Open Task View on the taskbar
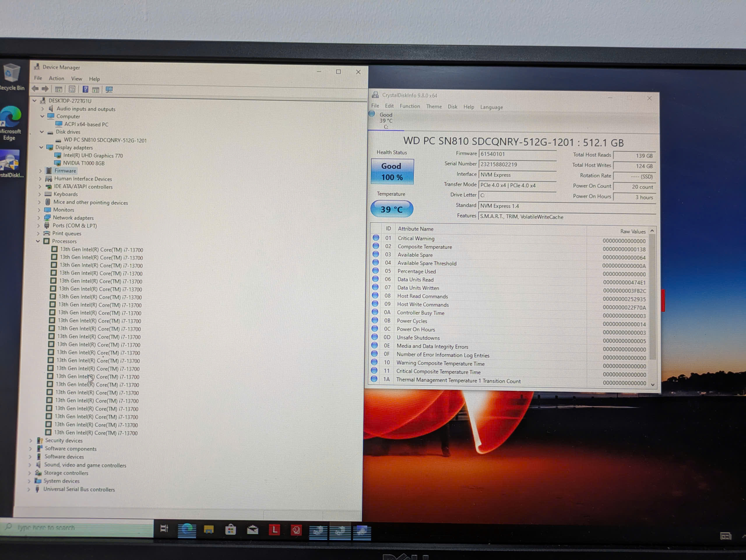Screen dimensions: 746x560 pos(164,529)
